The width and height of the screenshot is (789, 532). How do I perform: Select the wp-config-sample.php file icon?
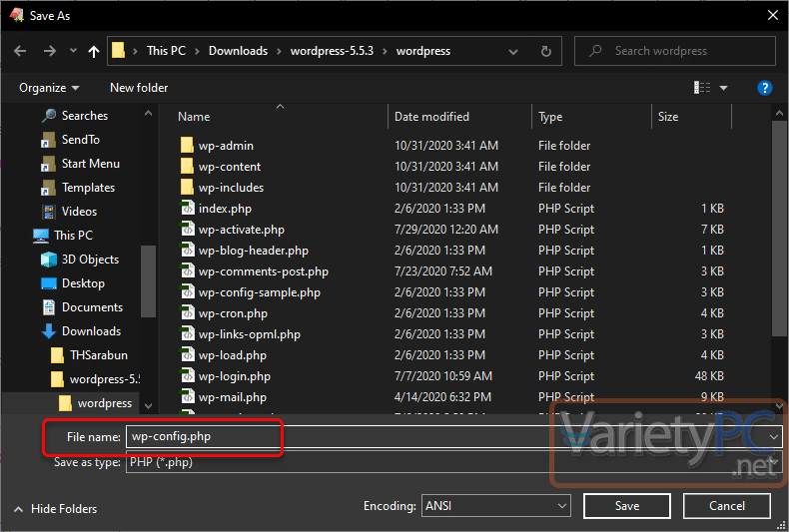click(x=187, y=292)
